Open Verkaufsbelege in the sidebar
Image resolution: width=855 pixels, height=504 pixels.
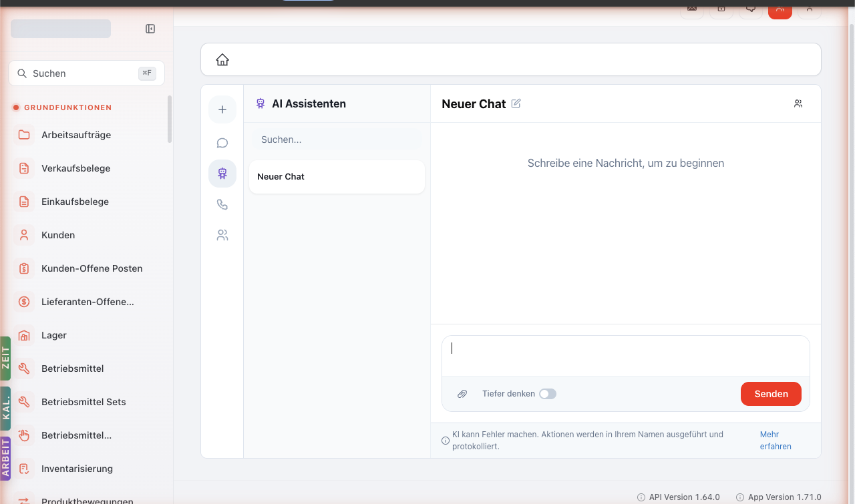coord(75,168)
